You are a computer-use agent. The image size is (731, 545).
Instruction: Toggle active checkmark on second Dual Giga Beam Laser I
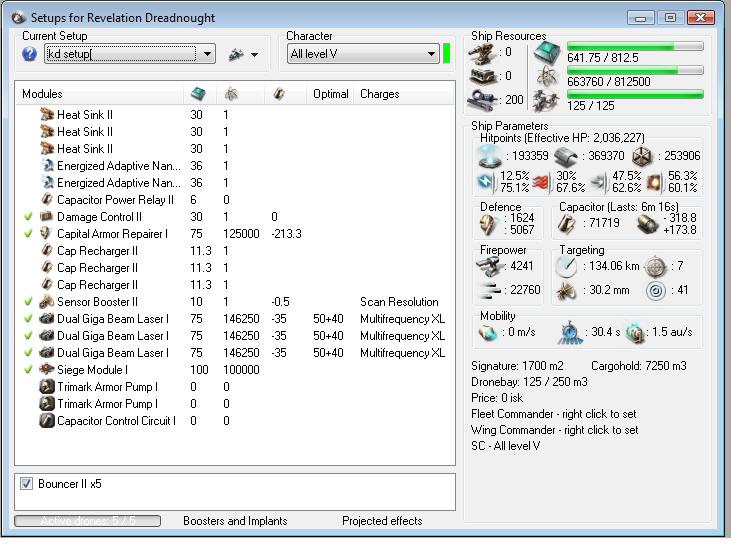pyautogui.click(x=28, y=336)
